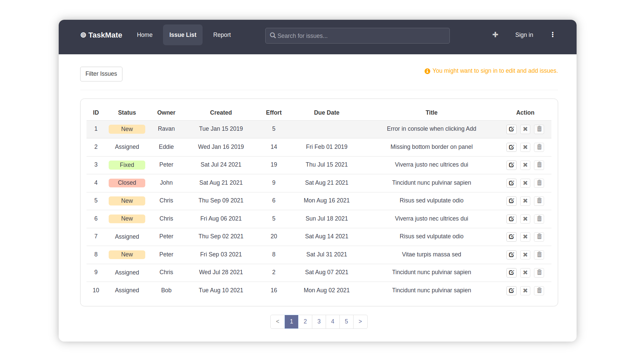Delete issue 8 with the trash icon

539,255
